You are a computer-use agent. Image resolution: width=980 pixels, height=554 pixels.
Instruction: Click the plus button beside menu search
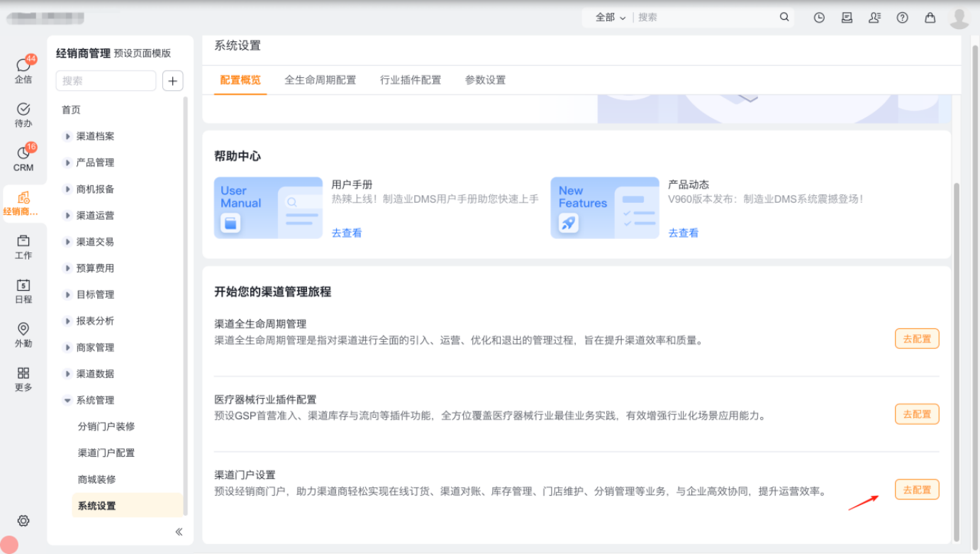173,81
